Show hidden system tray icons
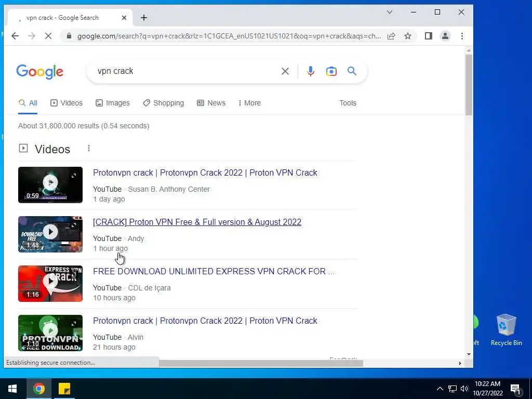This screenshot has height=399, width=532. 440,389
